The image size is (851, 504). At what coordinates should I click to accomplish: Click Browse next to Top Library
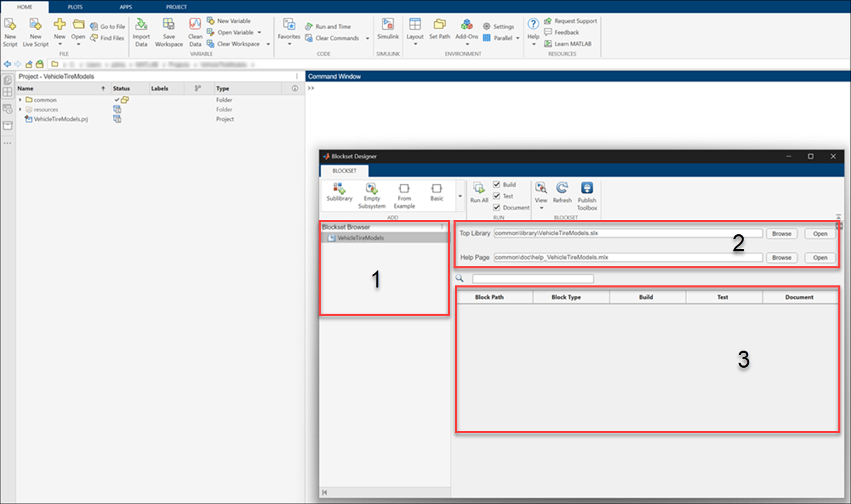click(781, 233)
